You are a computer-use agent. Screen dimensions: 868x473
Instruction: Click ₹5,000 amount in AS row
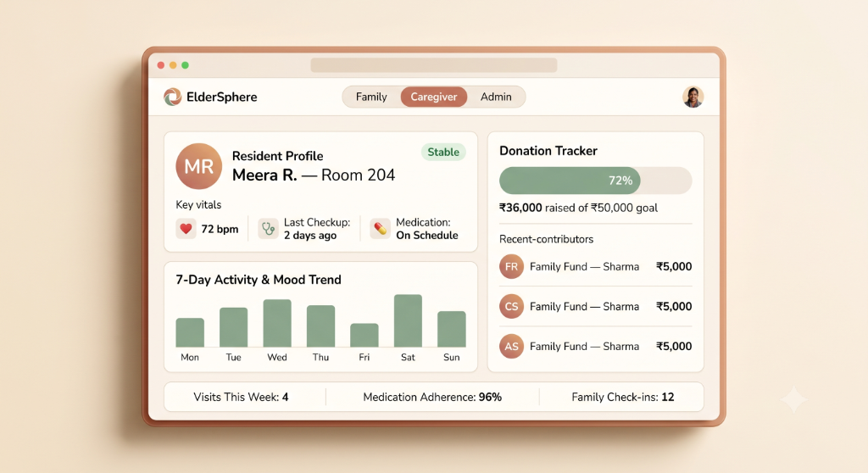[674, 346]
